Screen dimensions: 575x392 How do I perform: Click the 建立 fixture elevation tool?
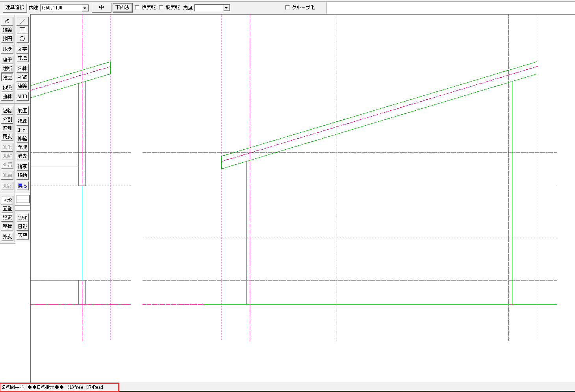point(7,77)
